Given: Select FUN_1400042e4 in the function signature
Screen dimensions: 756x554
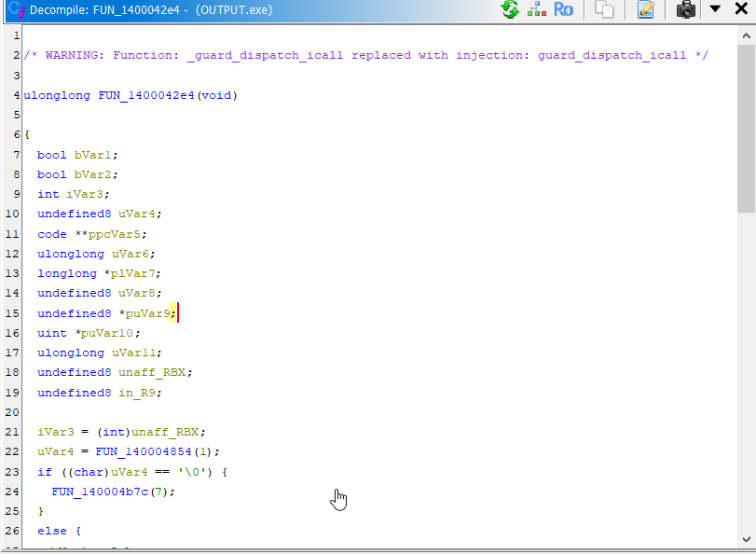Looking at the screenshot, I should coord(144,95).
